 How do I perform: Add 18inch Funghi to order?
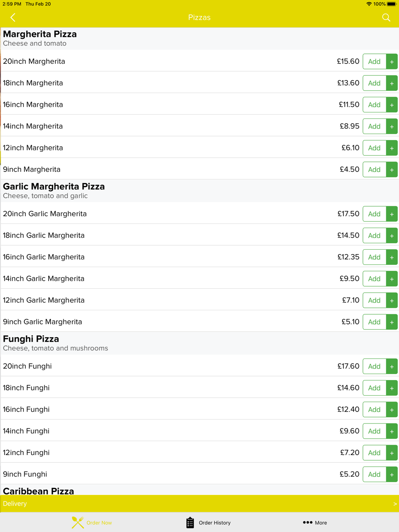coord(374,388)
